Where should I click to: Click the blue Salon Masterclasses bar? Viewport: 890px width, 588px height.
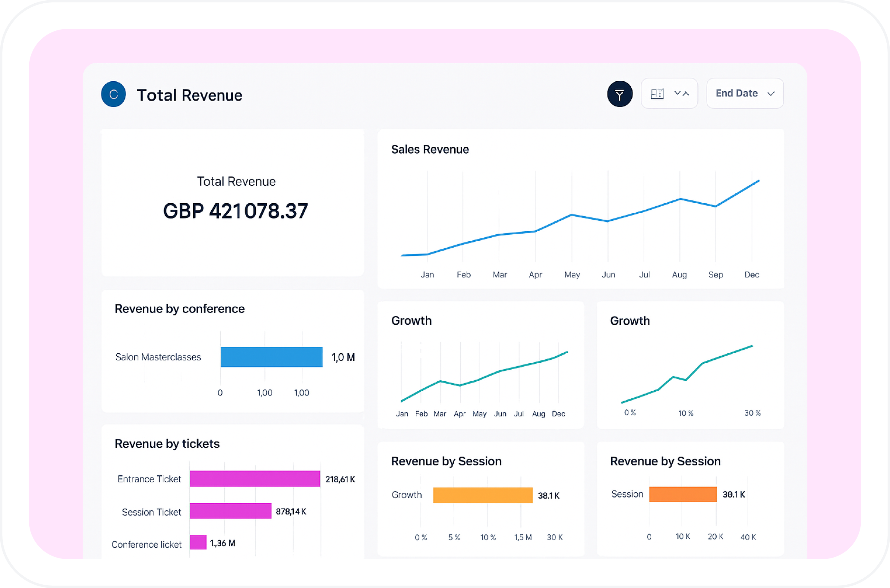pyautogui.click(x=271, y=357)
